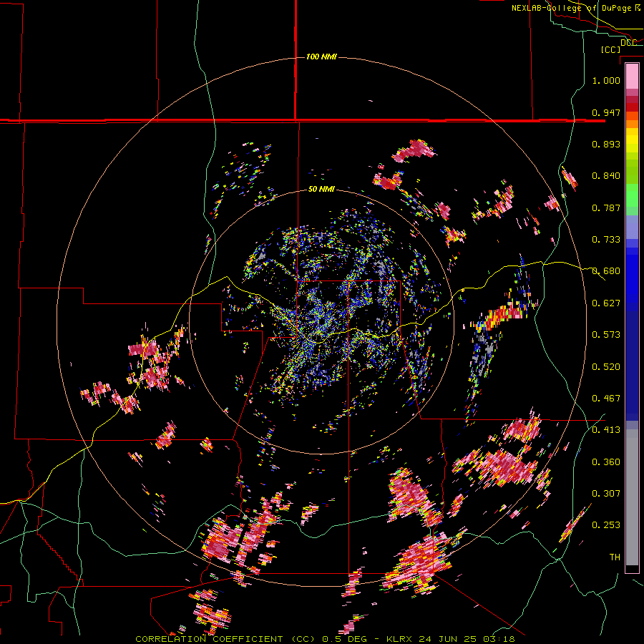Click the 0.680 legend value

(606, 271)
